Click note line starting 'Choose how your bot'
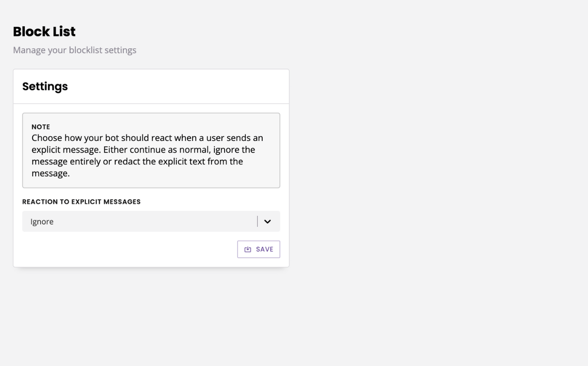Image resolution: width=588 pixels, height=366 pixels. (147, 138)
